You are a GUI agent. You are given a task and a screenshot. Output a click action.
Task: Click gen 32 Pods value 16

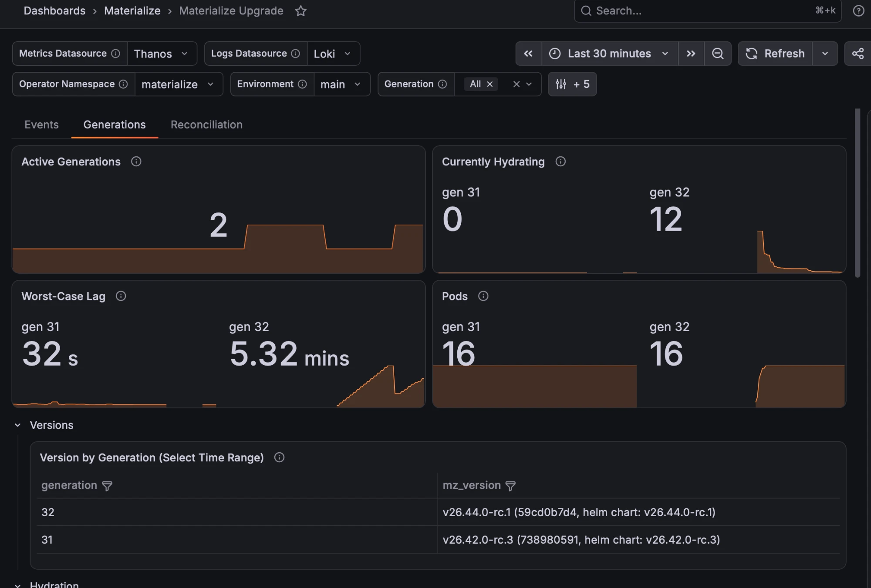(x=666, y=354)
